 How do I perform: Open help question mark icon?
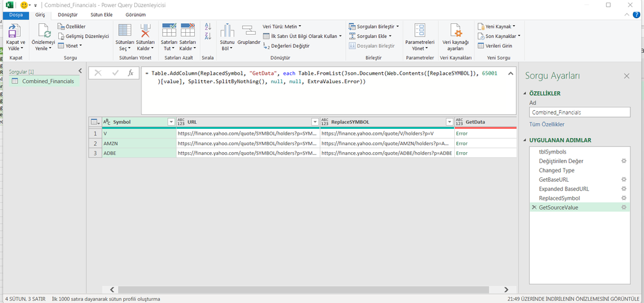(x=637, y=15)
